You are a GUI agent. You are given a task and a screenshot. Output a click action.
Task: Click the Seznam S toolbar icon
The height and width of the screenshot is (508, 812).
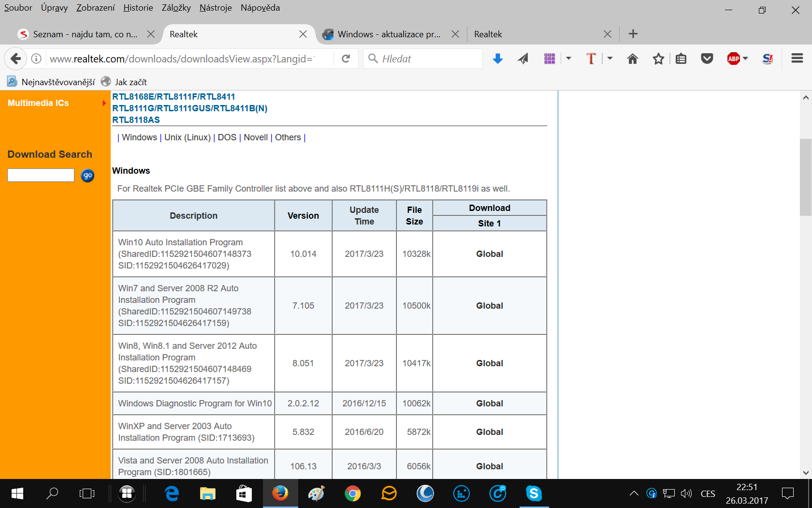(768, 59)
